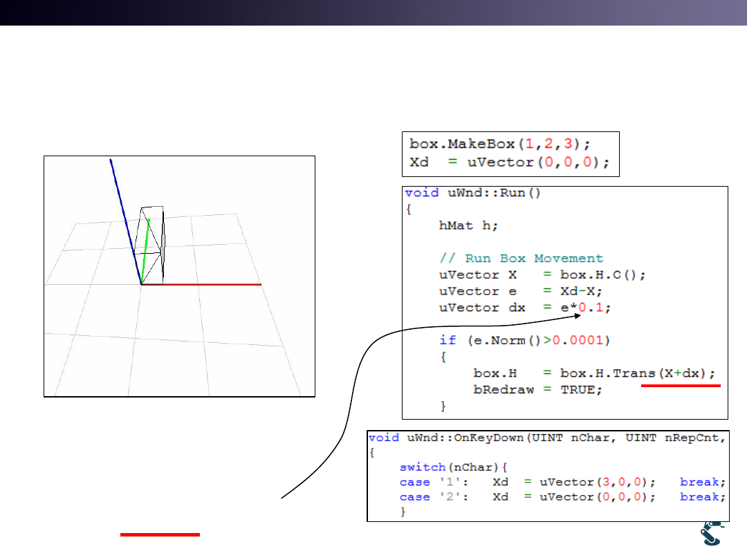Select the red axis line on the grid
This screenshot has height=560, width=747.
click(x=201, y=284)
